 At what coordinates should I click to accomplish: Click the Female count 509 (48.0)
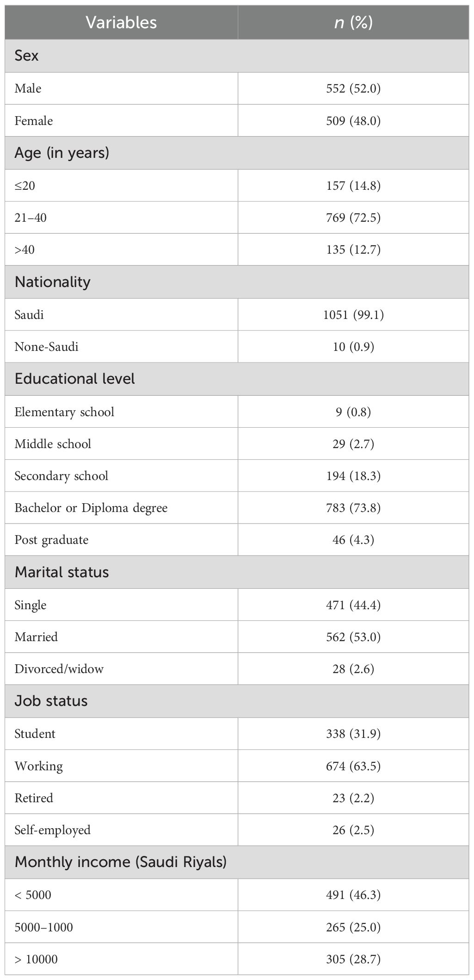(x=353, y=121)
